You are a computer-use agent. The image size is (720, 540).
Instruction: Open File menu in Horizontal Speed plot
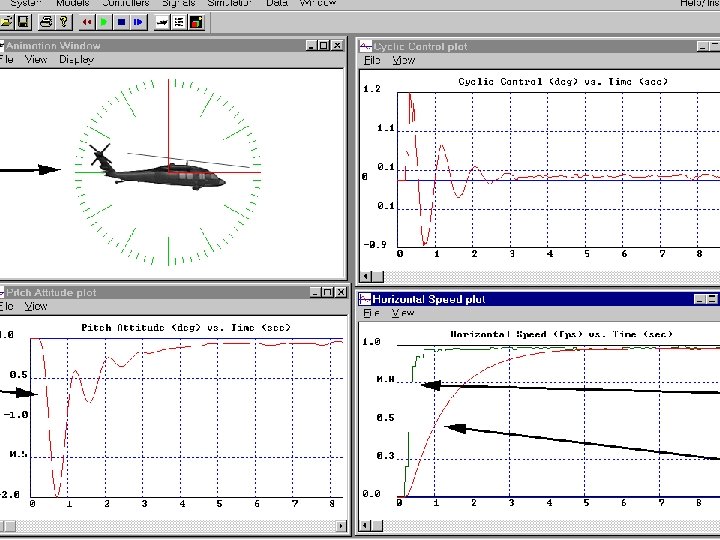point(370,313)
